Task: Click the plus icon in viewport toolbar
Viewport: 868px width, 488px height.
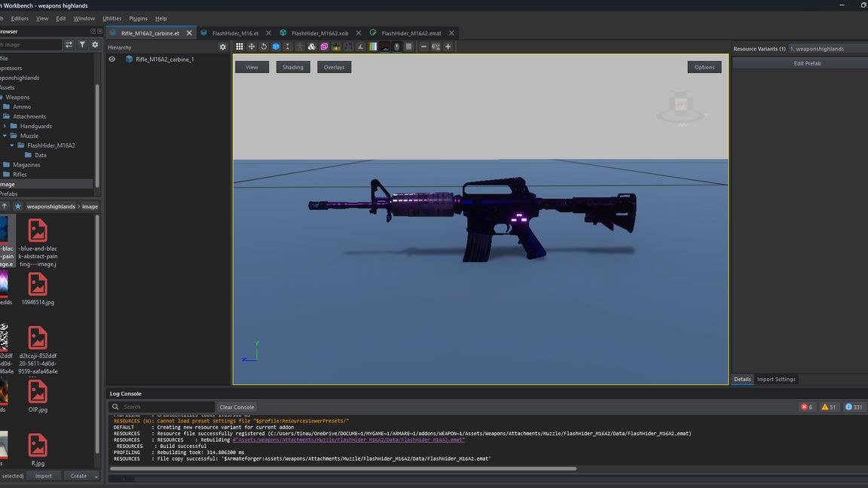Action: coord(448,47)
